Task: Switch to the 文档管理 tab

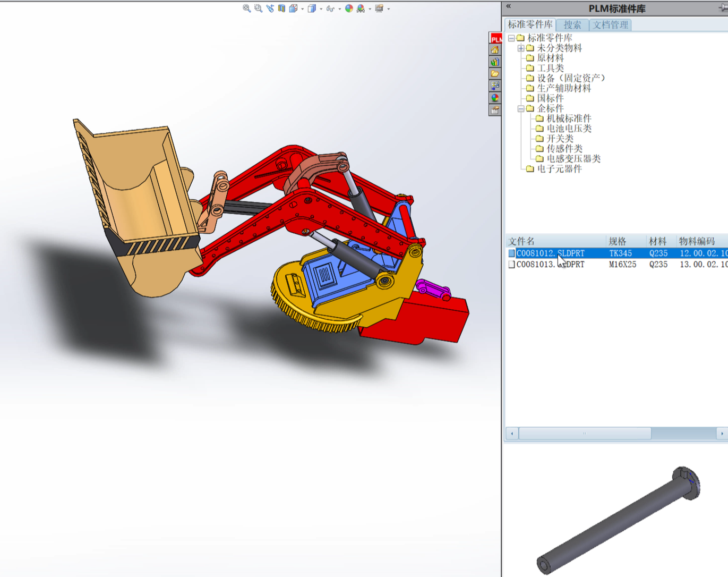Action: [x=611, y=25]
